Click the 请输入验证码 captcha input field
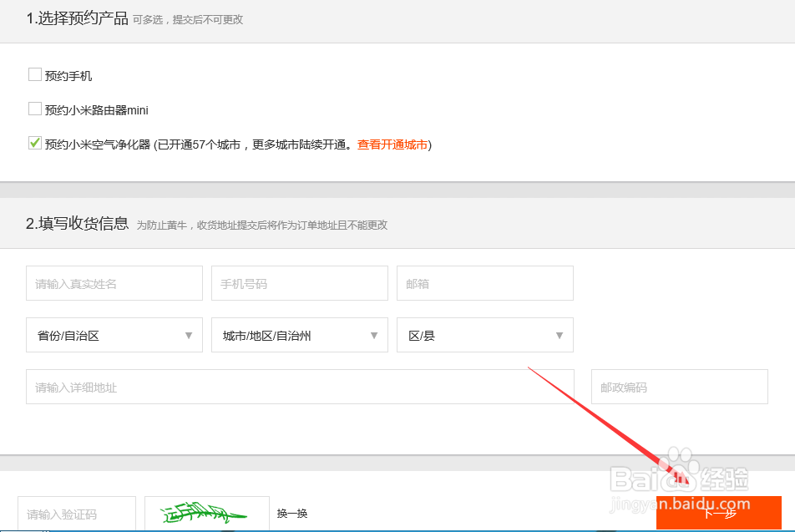 [x=77, y=514]
